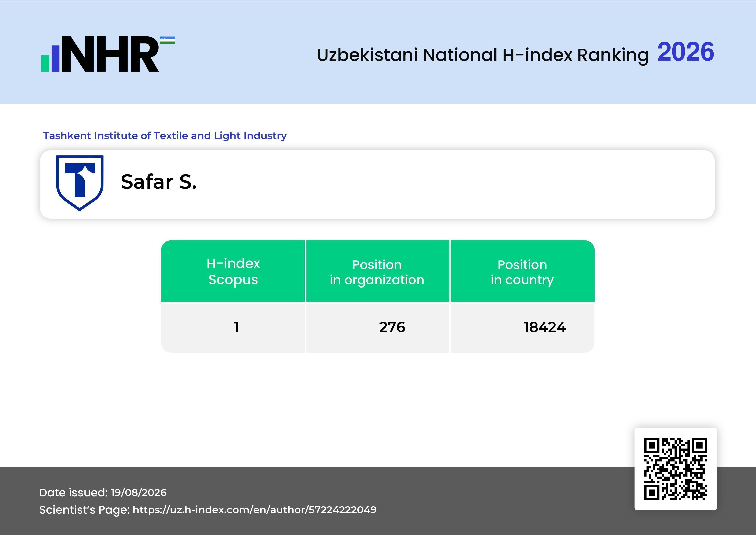Click the Tashkent Institute of Textile link
The height and width of the screenshot is (535, 756).
(165, 136)
